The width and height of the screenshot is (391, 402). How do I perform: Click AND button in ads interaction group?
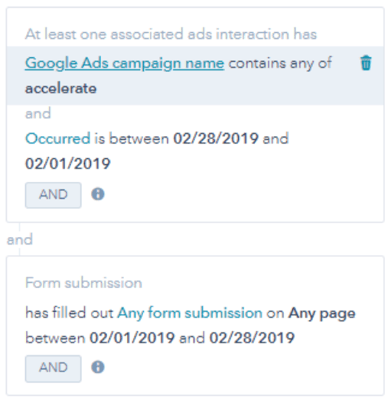coord(53,195)
